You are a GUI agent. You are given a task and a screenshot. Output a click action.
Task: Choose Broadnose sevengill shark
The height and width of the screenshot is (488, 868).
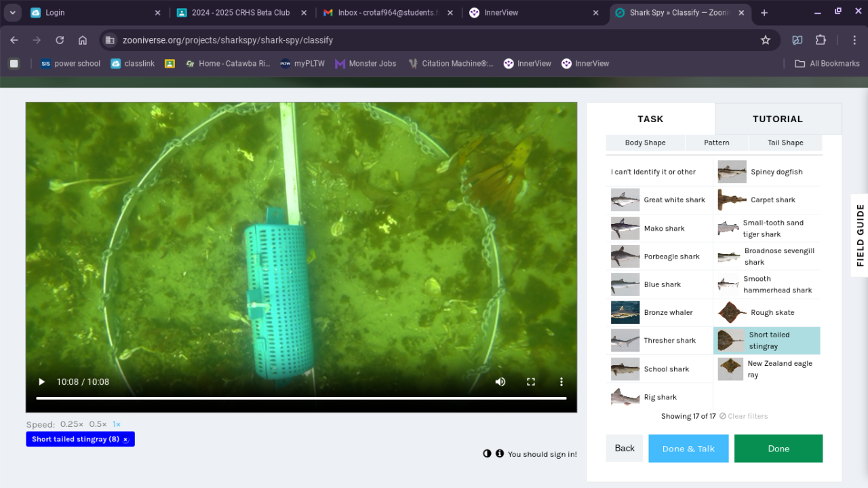pos(767,257)
